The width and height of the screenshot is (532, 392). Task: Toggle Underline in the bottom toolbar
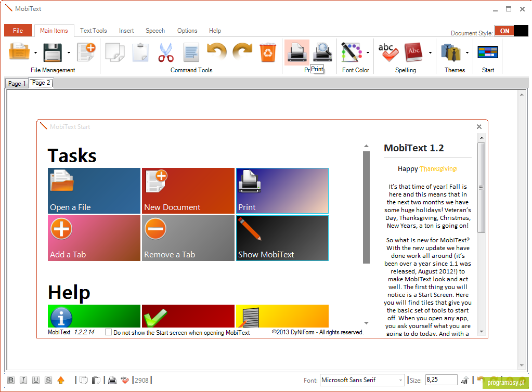36,380
